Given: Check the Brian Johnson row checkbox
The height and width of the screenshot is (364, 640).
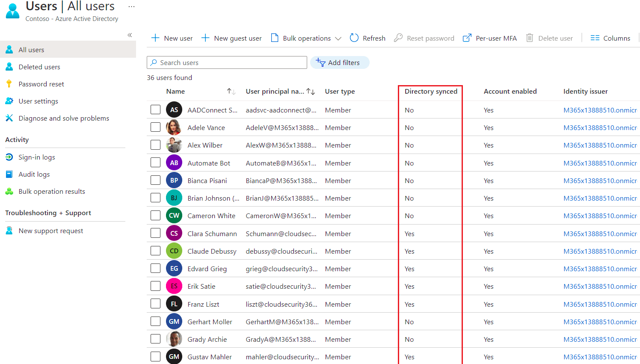Looking at the screenshot, I should click(155, 198).
